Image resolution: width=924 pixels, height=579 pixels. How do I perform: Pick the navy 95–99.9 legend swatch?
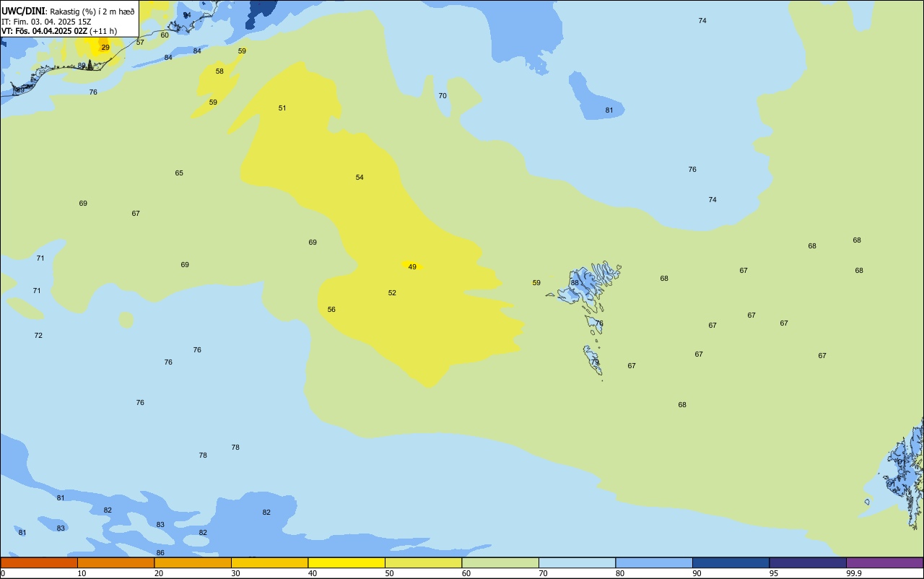(x=808, y=562)
